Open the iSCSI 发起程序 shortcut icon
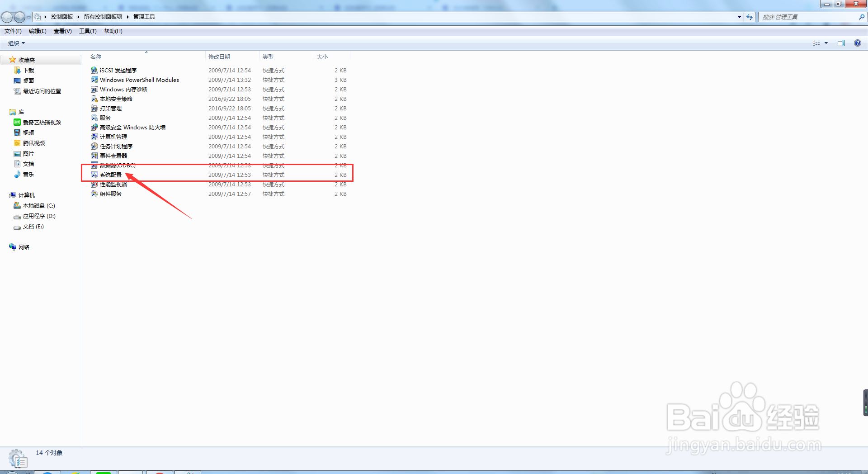Viewport: 868px width, 474px height. (x=94, y=70)
